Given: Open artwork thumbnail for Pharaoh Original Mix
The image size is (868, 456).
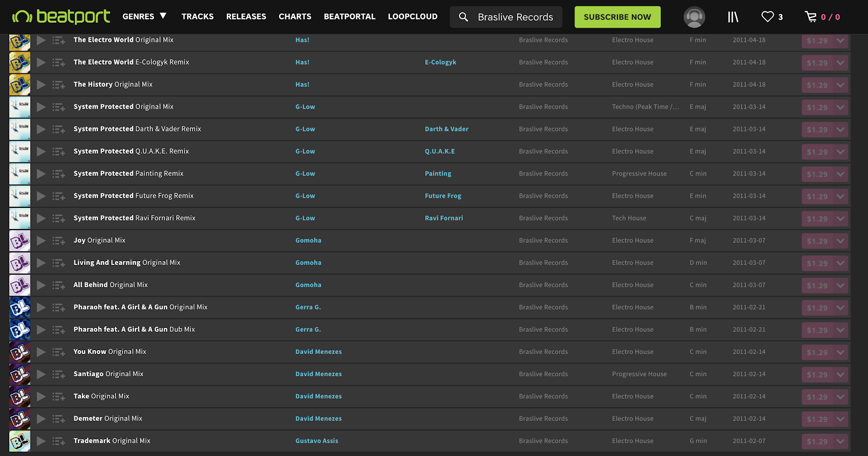Looking at the screenshot, I should point(20,307).
